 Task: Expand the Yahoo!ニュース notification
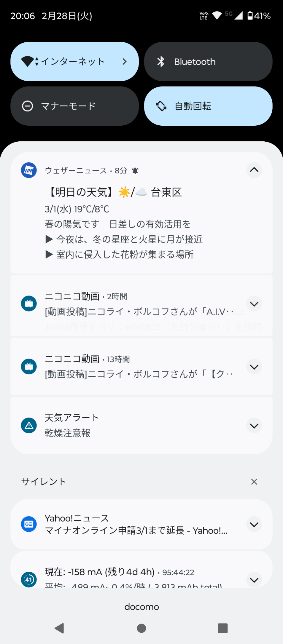coord(254,525)
